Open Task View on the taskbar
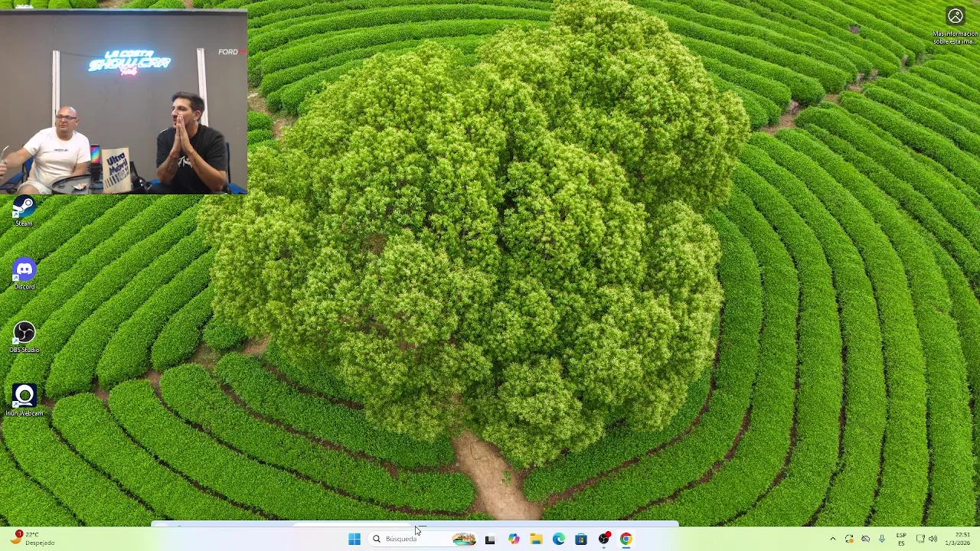Image resolution: width=980 pixels, height=551 pixels. [x=490, y=539]
